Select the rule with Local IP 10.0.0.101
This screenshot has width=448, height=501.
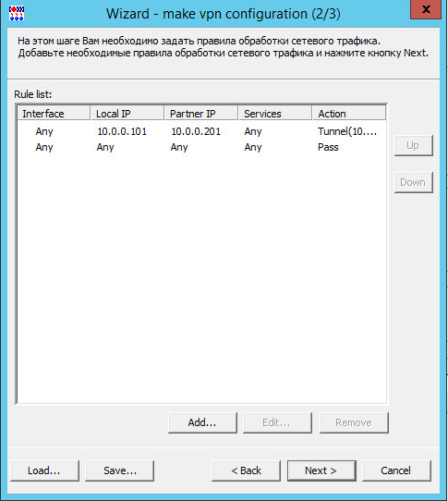tap(201, 131)
